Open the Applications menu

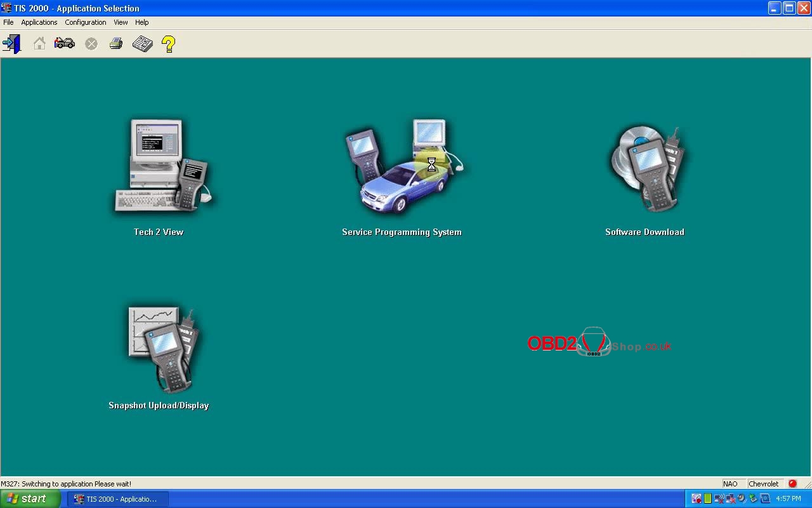[x=39, y=22]
